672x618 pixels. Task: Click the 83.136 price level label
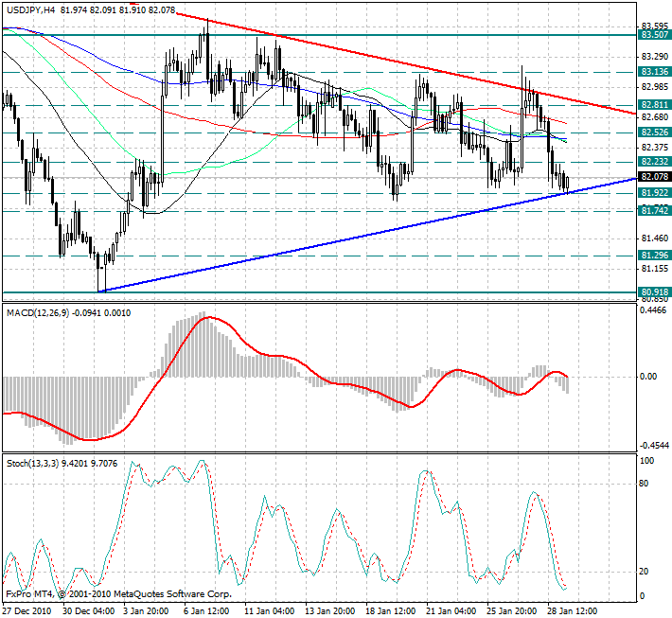(652, 72)
